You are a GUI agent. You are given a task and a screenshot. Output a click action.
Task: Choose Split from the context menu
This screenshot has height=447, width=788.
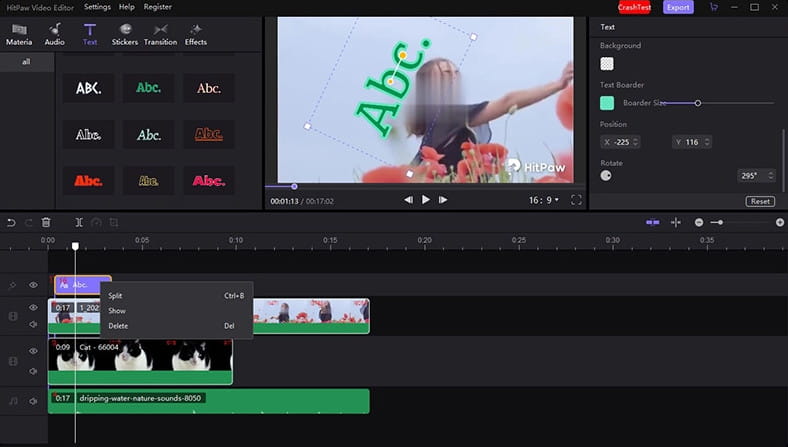click(177, 296)
